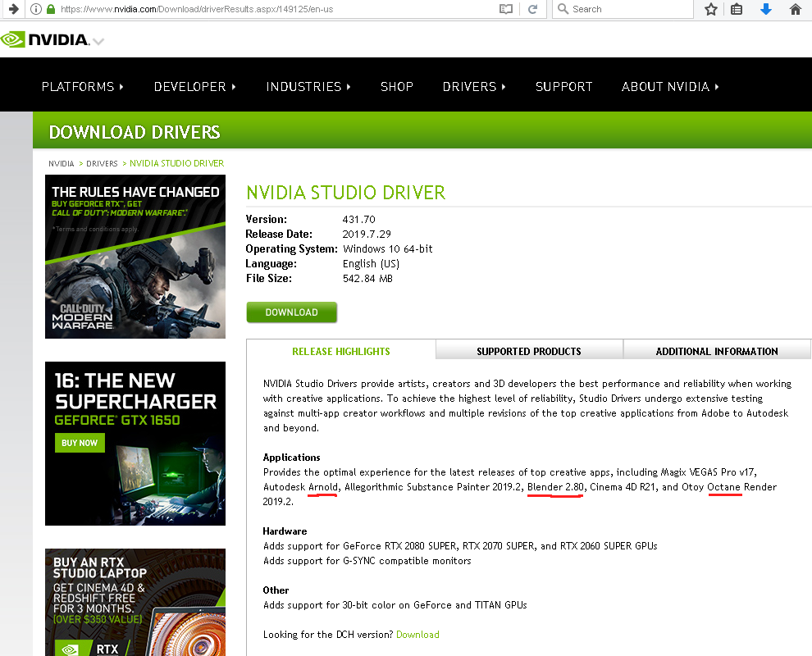Open the PLATFORMS menu
The image size is (812, 656).
click(82, 86)
